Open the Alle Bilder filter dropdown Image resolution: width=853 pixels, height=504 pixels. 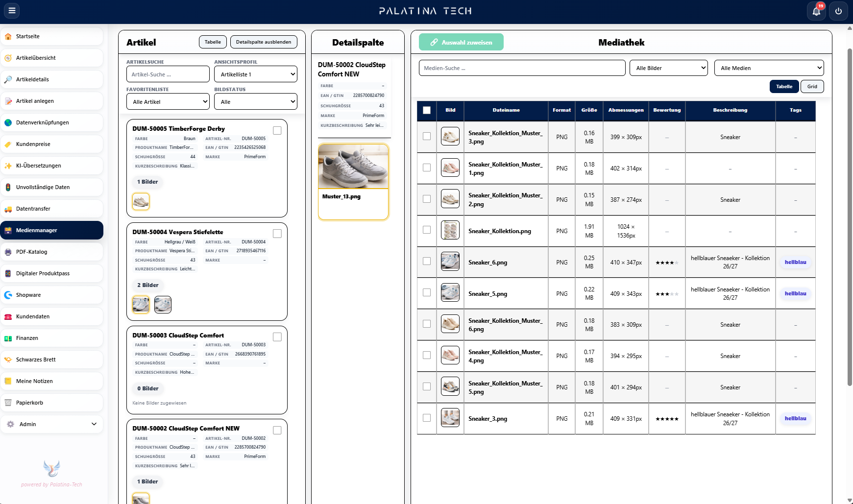click(669, 68)
